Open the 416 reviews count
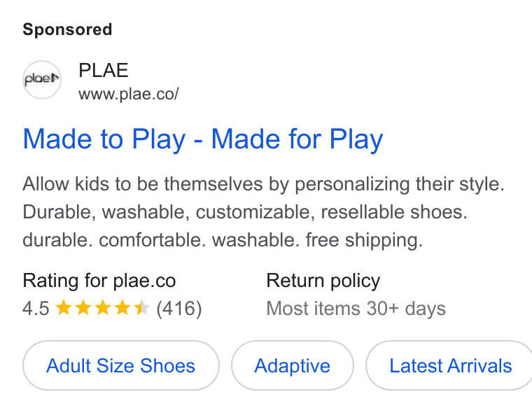Screen dimensions: 532x413 point(178,309)
